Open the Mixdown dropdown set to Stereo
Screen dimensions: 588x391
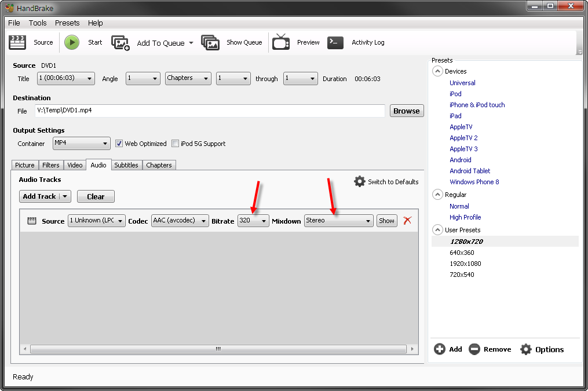(338, 221)
